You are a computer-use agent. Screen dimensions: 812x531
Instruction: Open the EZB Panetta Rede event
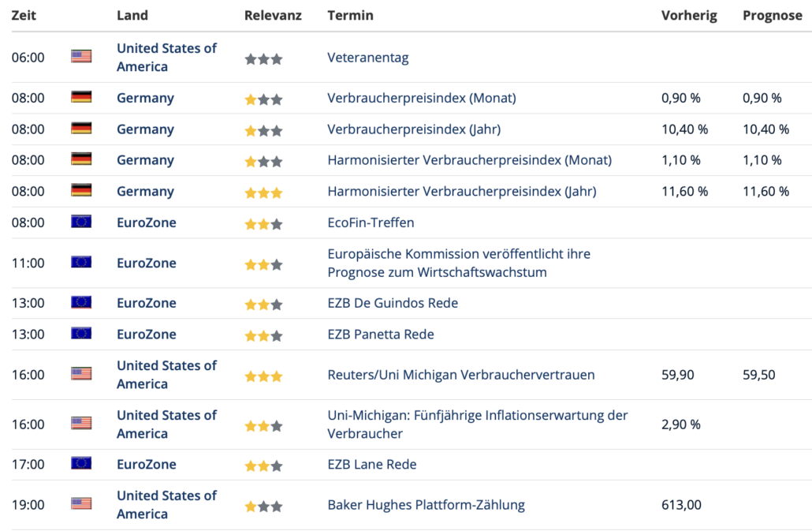(x=381, y=334)
